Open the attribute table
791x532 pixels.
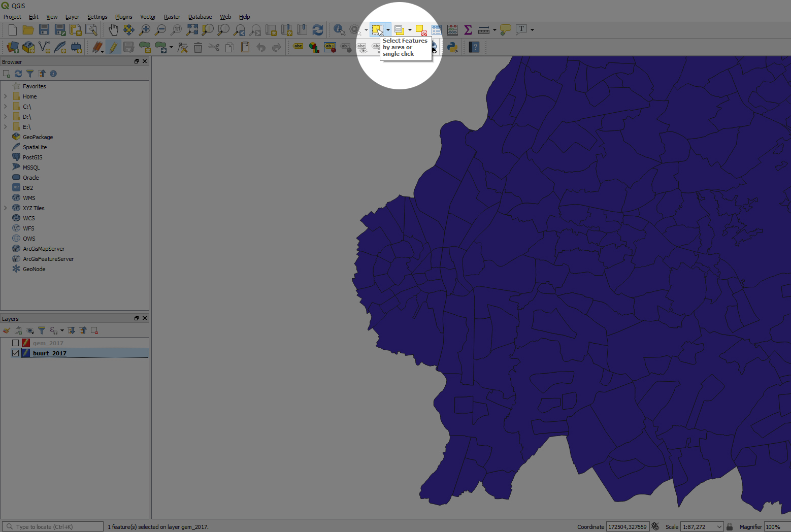tap(437, 30)
